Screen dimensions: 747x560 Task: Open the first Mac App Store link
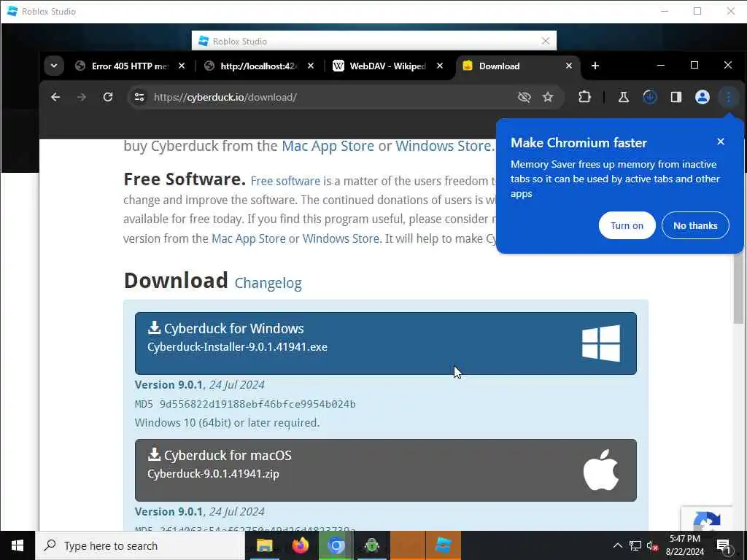[x=328, y=146]
